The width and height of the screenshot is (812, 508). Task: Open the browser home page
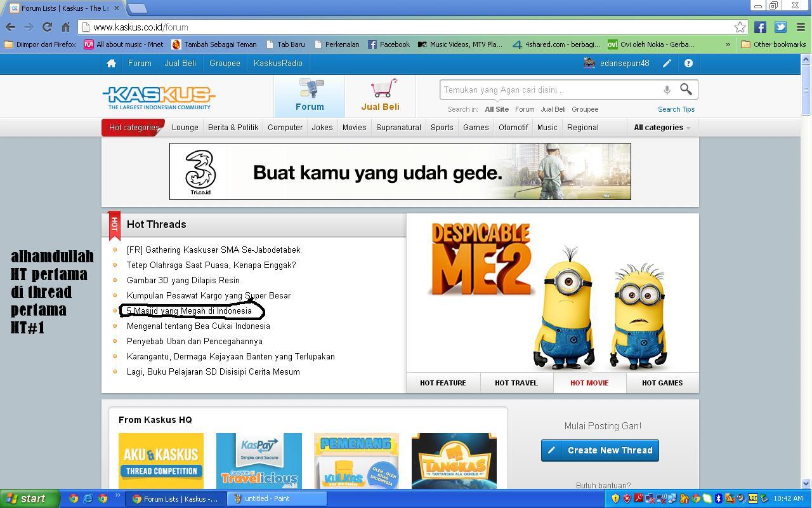pyautogui.click(x=65, y=27)
